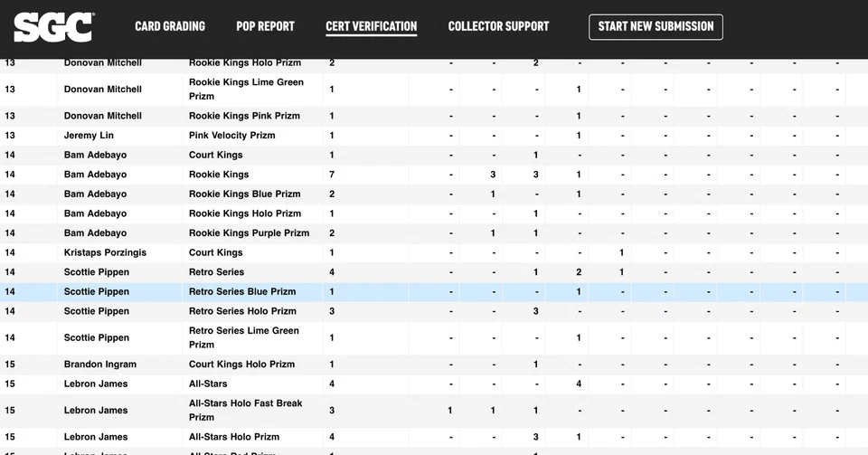Open the Pop Report page
The height and width of the screenshot is (455, 868).
(x=265, y=26)
